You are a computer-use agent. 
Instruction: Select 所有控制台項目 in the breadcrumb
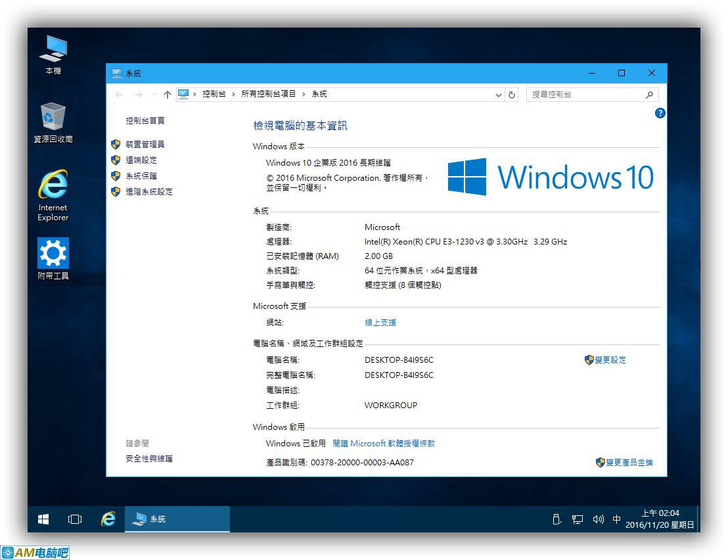click(x=268, y=94)
